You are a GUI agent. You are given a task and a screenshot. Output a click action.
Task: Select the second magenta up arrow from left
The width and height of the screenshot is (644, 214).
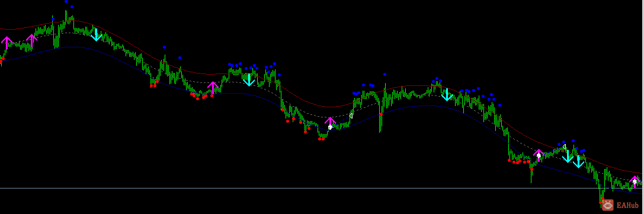(x=31, y=40)
